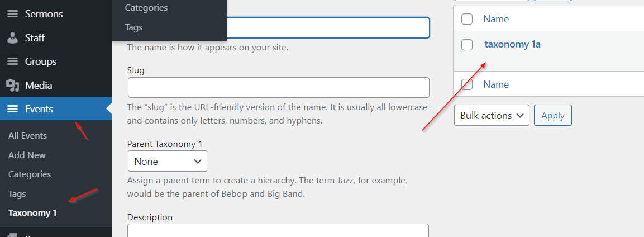This screenshot has height=237, width=644.
Task: Click the Events menu icon
Action: 12,109
